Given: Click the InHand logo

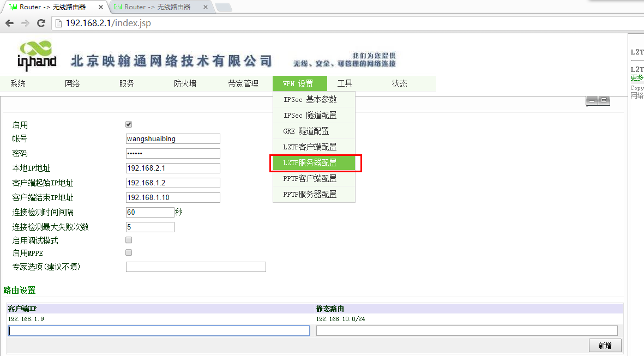Looking at the screenshot, I should (37, 56).
